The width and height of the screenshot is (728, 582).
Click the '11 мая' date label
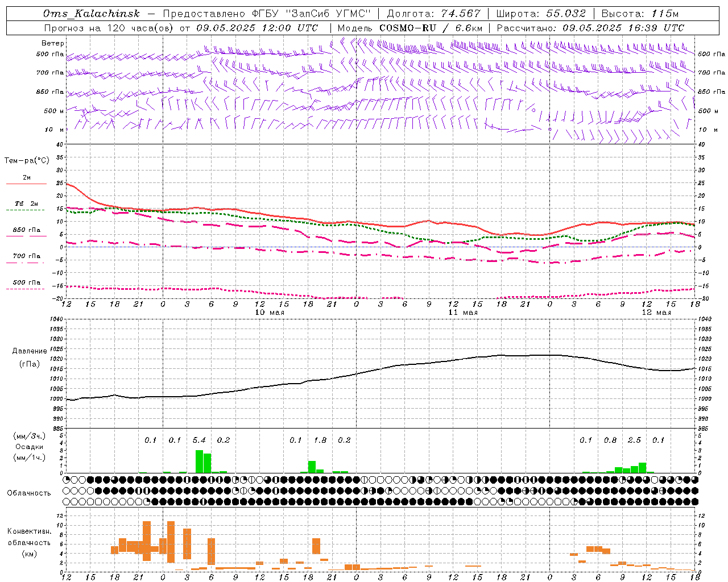coord(462,313)
